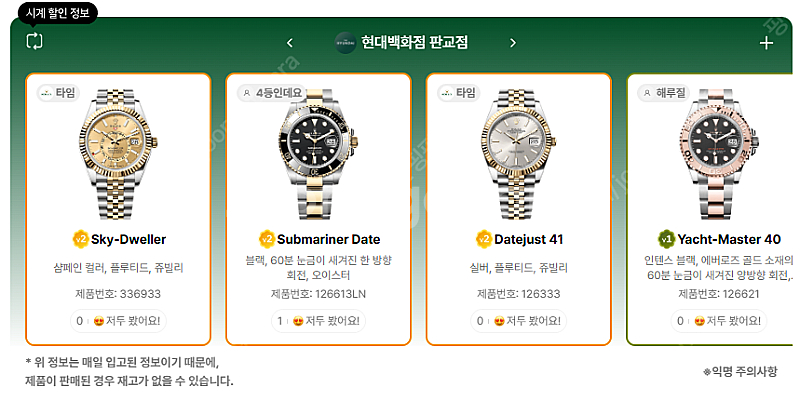The width and height of the screenshot is (800, 401).
Task: Go to next store with right chevron
Action: 513,43
